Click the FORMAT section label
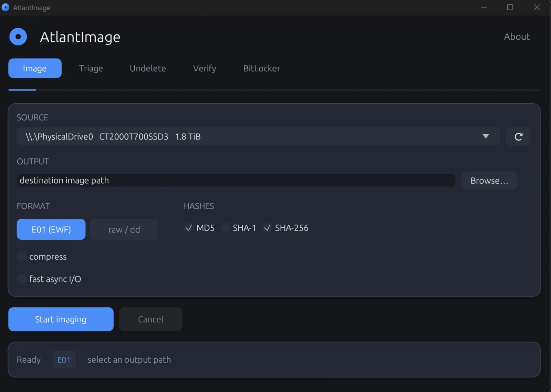 (x=33, y=206)
